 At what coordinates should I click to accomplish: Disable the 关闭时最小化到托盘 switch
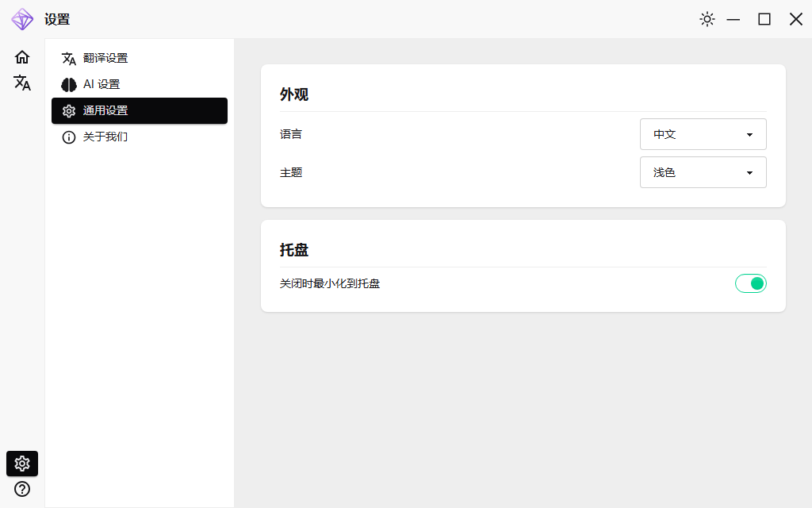click(x=750, y=283)
